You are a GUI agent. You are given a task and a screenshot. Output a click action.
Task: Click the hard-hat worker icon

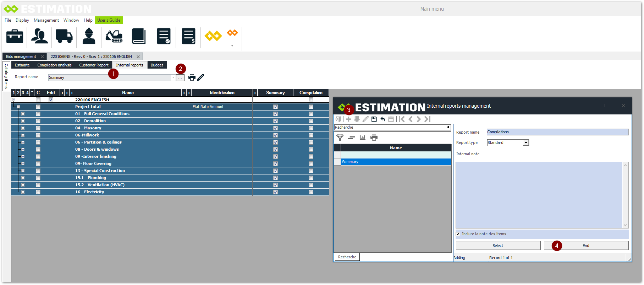click(89, 36)
